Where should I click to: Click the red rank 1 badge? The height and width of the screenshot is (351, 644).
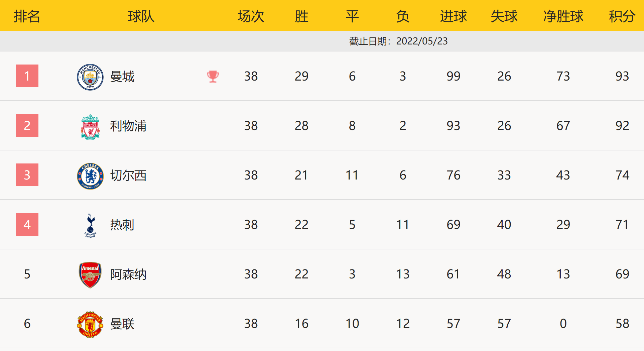27,76
